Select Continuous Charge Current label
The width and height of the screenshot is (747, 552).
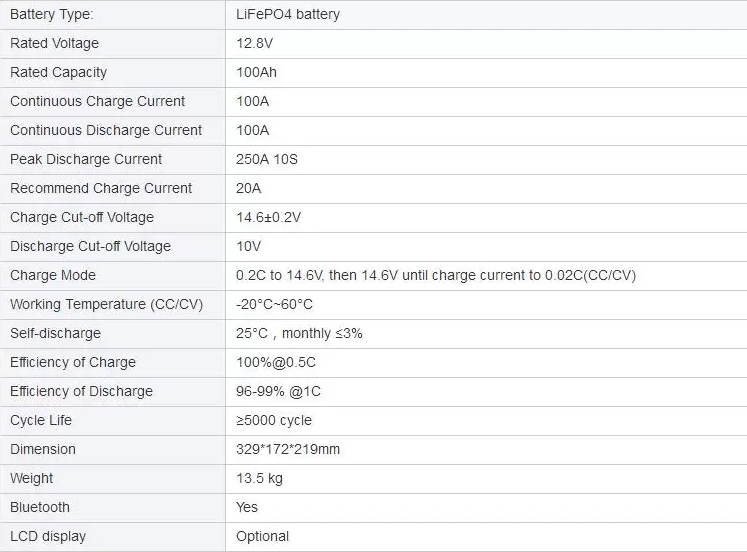[97, 101]
